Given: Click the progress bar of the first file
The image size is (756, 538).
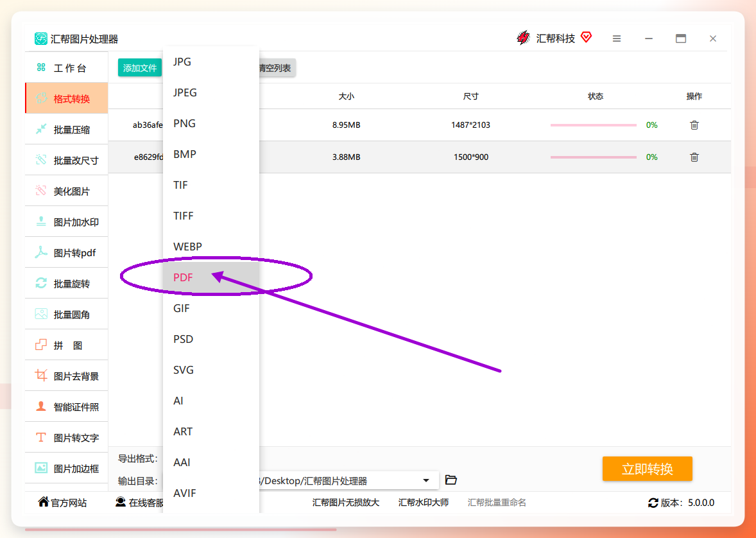Looking at the screenshot, I should coord(594,125).
